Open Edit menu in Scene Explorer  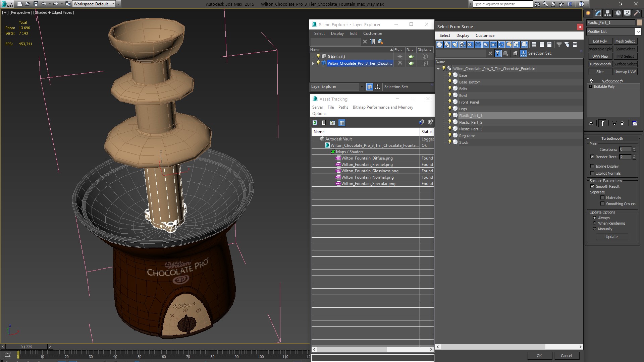point(353,34)
